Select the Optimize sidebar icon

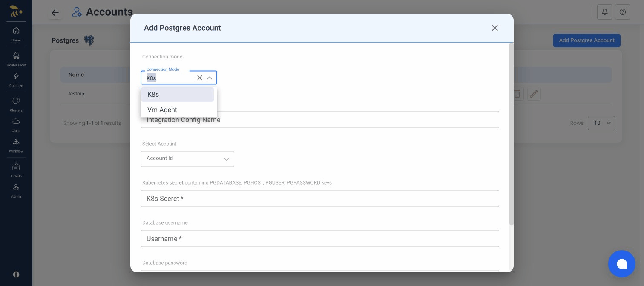[x=16, y=78]
